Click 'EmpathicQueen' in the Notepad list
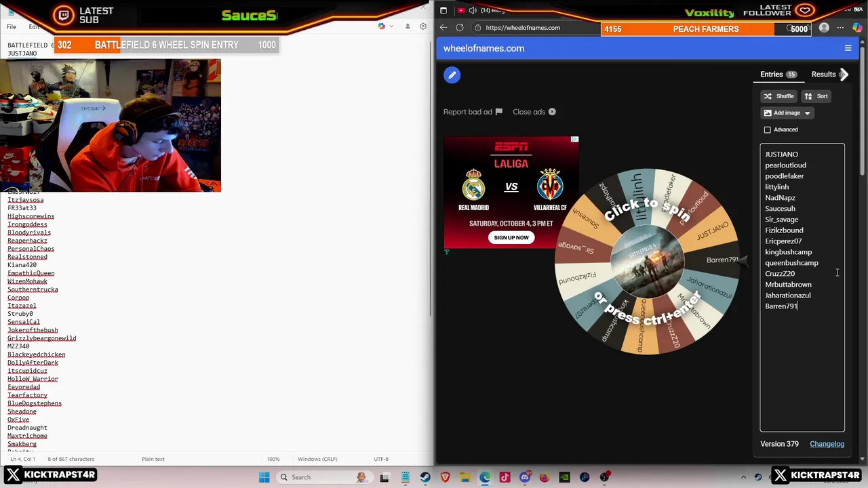Image resolution: width=868 pixels, height=488 pixels. (x=31, y=273)
